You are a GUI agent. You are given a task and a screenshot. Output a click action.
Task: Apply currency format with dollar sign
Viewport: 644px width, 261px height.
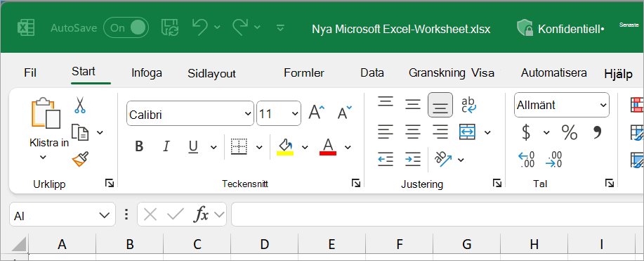coord(526,132)
